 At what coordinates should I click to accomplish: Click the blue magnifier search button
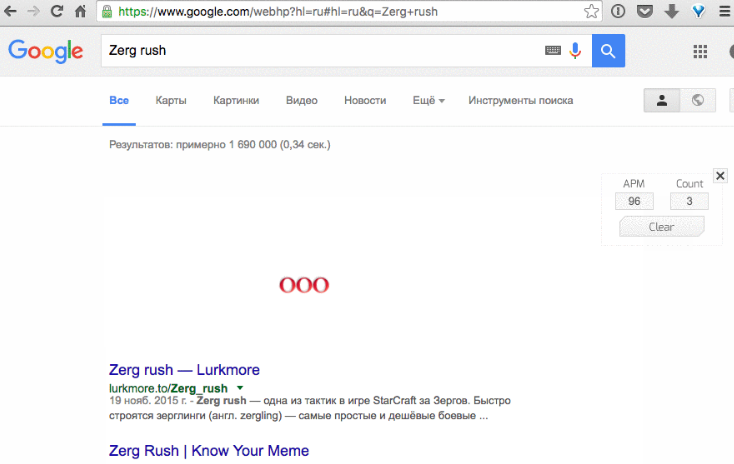click(x=608, y=51)
